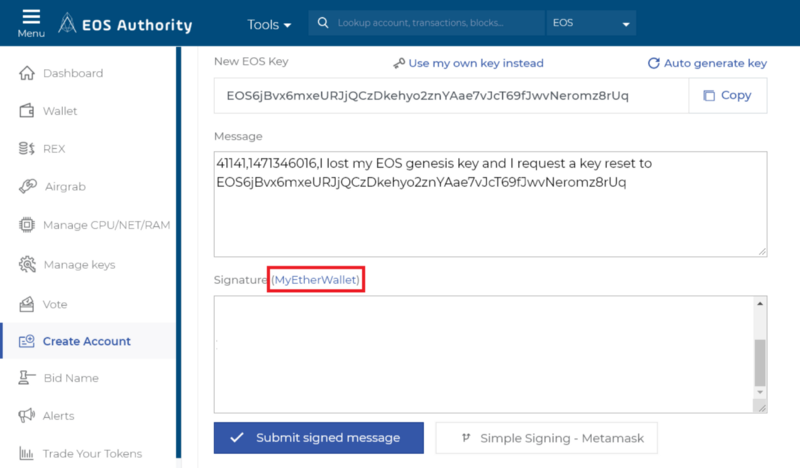The width and height of the screenshot is (800, 468).
Task: Click Submit signed message button
Action: (x=319, y=438)
